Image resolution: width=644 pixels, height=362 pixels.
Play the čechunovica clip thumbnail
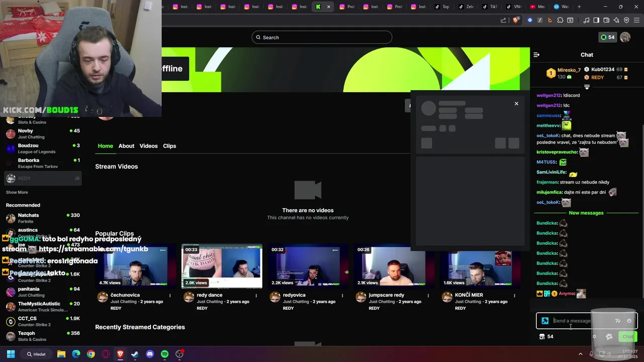coord(136,266)
